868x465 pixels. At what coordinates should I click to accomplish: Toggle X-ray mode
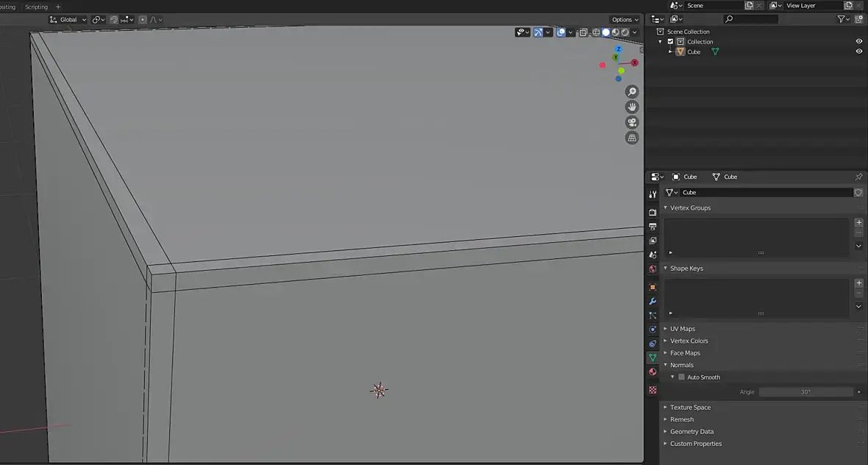[583, 32]
